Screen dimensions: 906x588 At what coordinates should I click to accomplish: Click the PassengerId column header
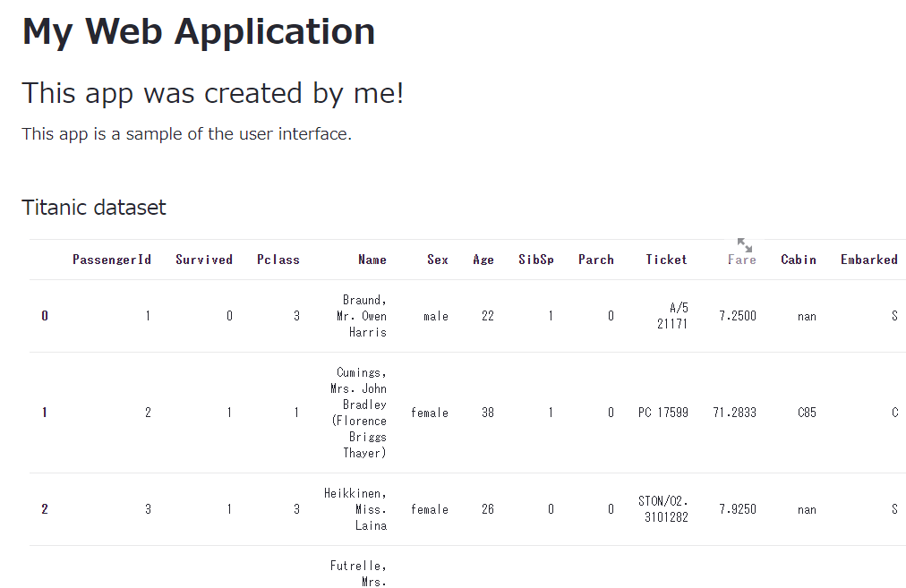pyautogui.click(x=112, y=260)
